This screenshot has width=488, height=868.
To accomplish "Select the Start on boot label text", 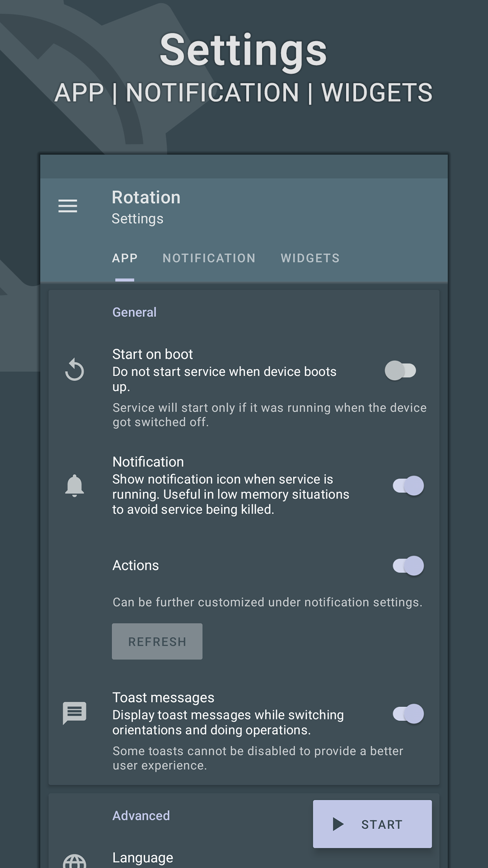I will coord(153,354).
